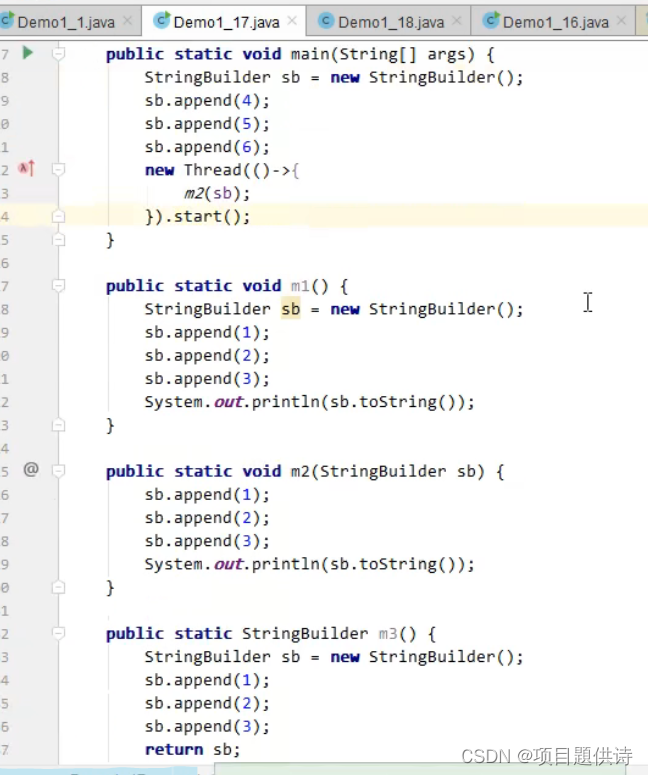The width and height of the screenshot is (648, 775).
Task: Click fold end marker closing m2 method
Action: click(58, 587)
